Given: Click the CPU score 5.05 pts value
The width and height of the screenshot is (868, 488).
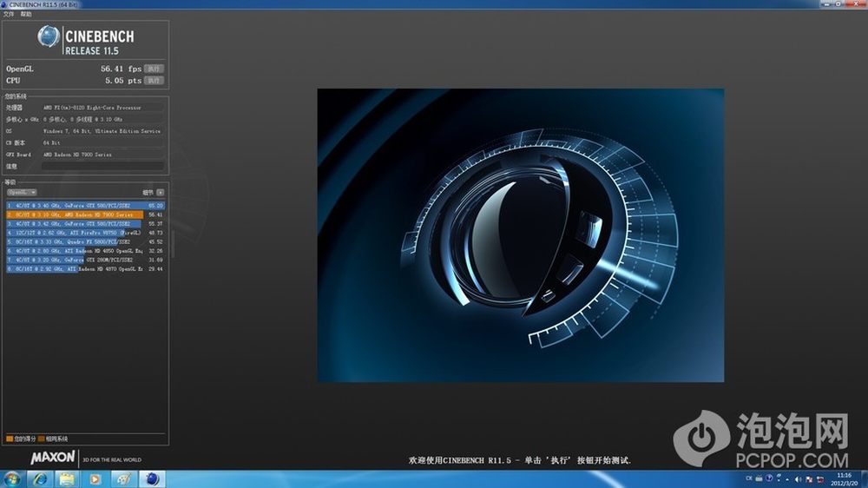Looking at the screenshot, I should [123, 80].
